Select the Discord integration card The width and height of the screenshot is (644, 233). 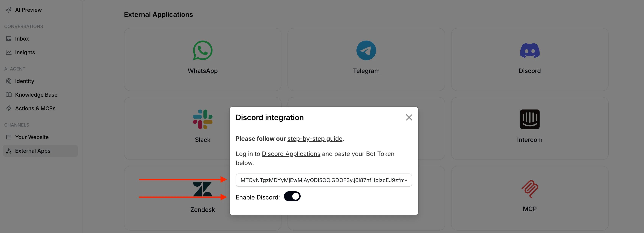click(529, 59)
